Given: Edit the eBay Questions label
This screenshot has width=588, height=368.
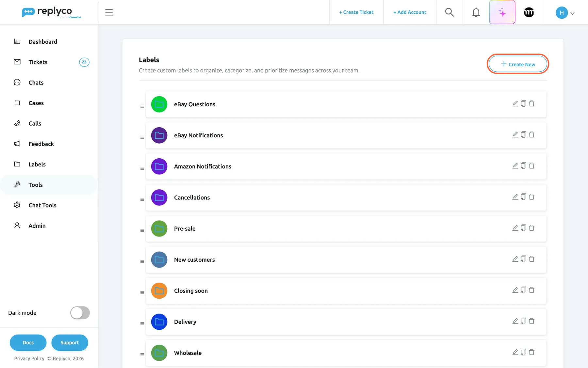Looking at the screenshot, I should point(515,104).
